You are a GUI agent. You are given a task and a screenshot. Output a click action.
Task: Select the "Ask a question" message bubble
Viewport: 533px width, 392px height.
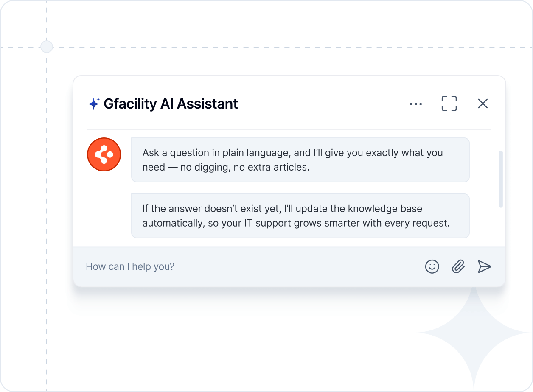coord(300,160)
